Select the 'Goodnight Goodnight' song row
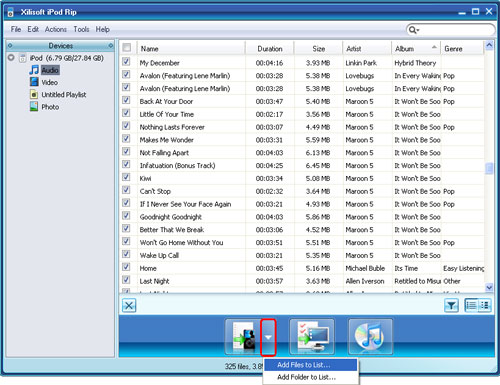Image resolution: width=500 pixels, height=385 pixels. coord(302,217)
